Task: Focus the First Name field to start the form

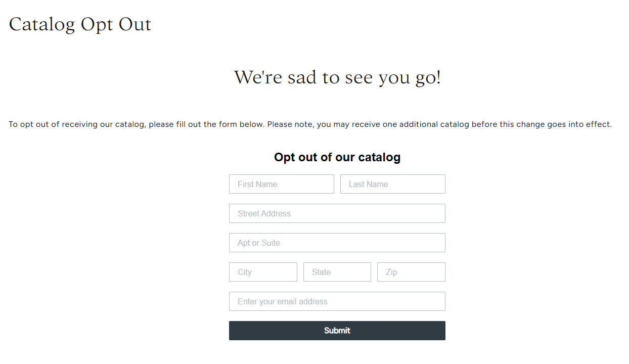Action: (281, 184)
